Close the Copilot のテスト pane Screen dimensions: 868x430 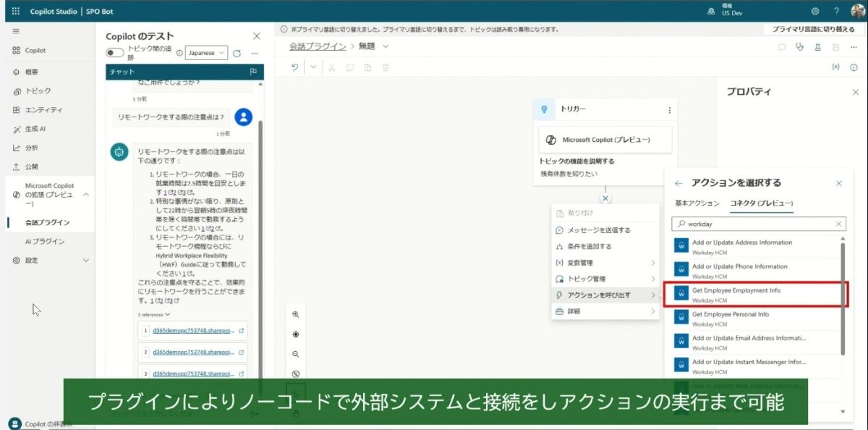[256, 35]
